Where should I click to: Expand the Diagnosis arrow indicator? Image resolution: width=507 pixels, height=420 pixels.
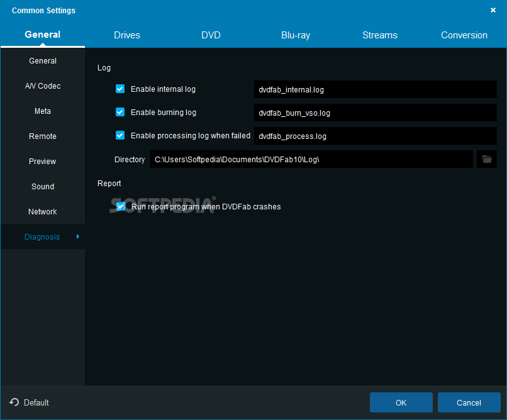(x=78, y=237)
